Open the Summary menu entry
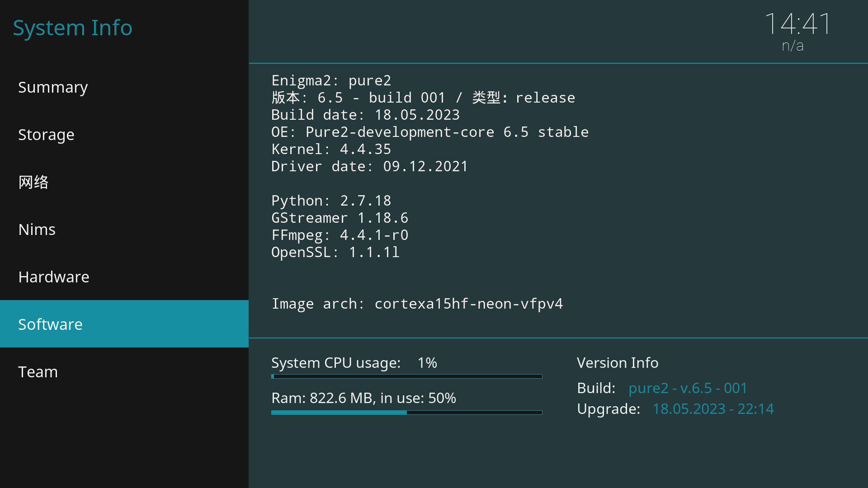Viewport: 868px width, 488px height. point(124,87)
